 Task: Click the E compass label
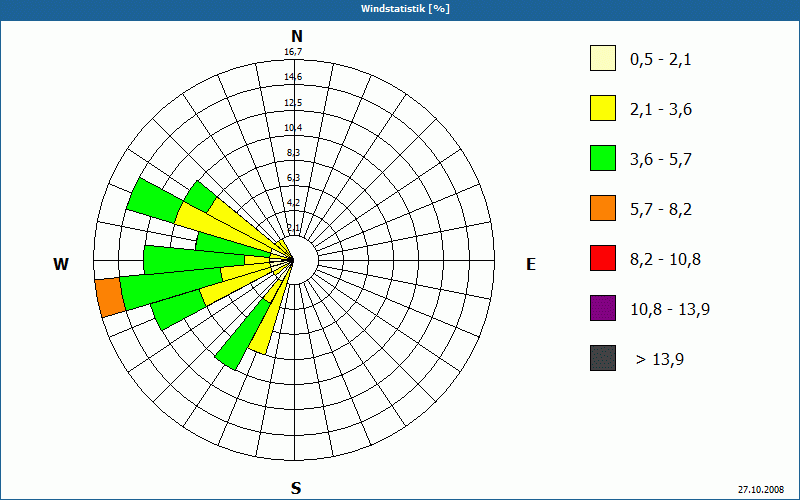click(531, 264)
